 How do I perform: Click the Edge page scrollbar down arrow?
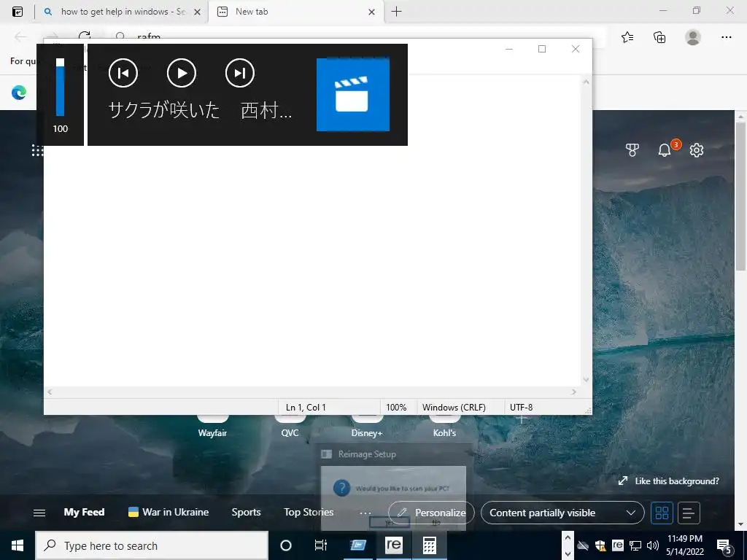pyautogui.click(x=740, y=525)
